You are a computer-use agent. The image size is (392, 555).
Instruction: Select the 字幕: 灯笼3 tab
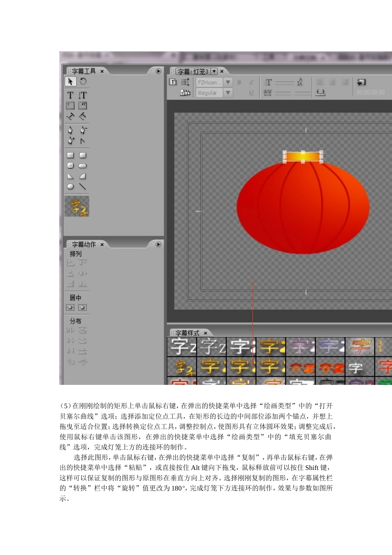[x=193, y=71]
